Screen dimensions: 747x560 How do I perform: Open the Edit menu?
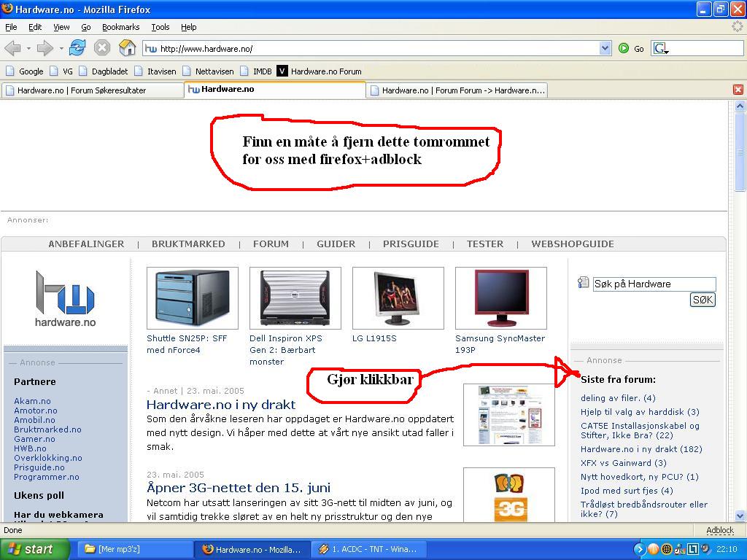click(x=35, y=27)
